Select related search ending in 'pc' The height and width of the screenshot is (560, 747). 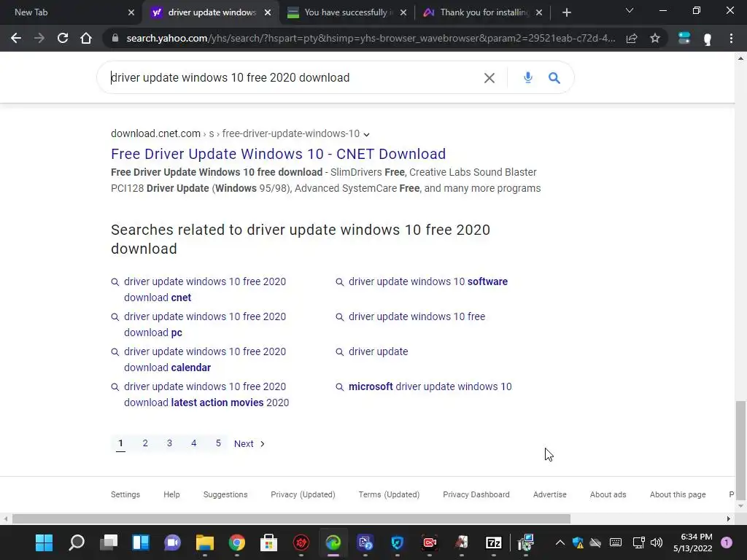pyautogui.click(x=205, y=324)
